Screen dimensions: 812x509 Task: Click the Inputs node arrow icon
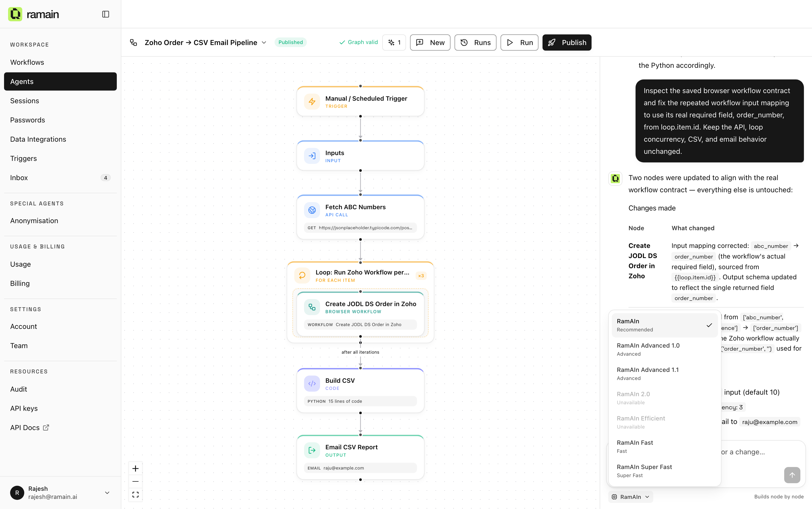[312, 156]
